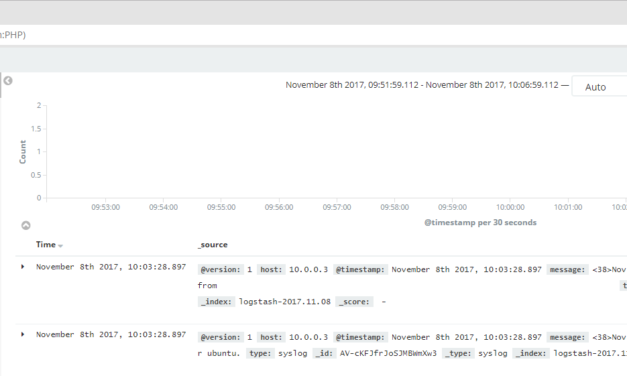Click the Time column sort arrow
The height and width of the screenshot is (376, 627).
pyautogui.click(x=60, y=246)
